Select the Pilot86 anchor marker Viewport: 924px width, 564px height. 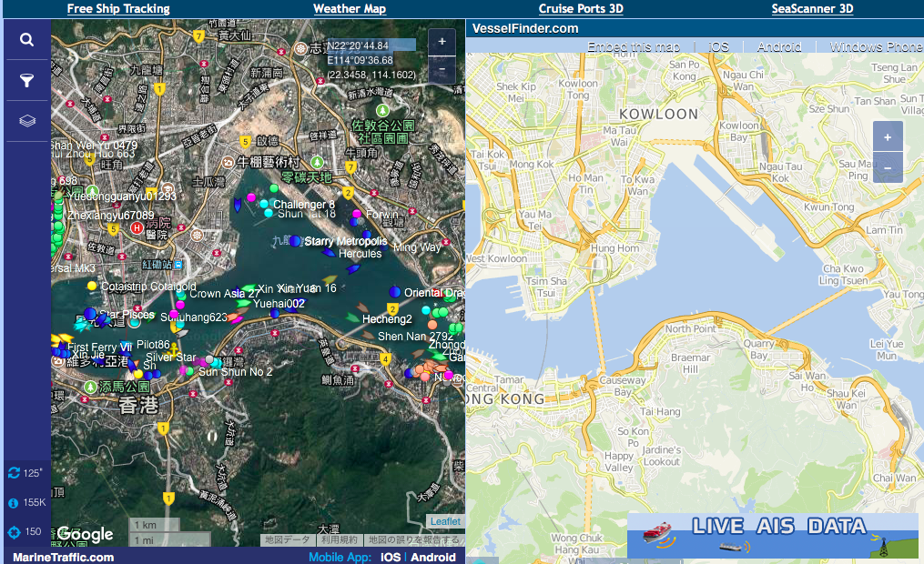(x=174, y=349)
